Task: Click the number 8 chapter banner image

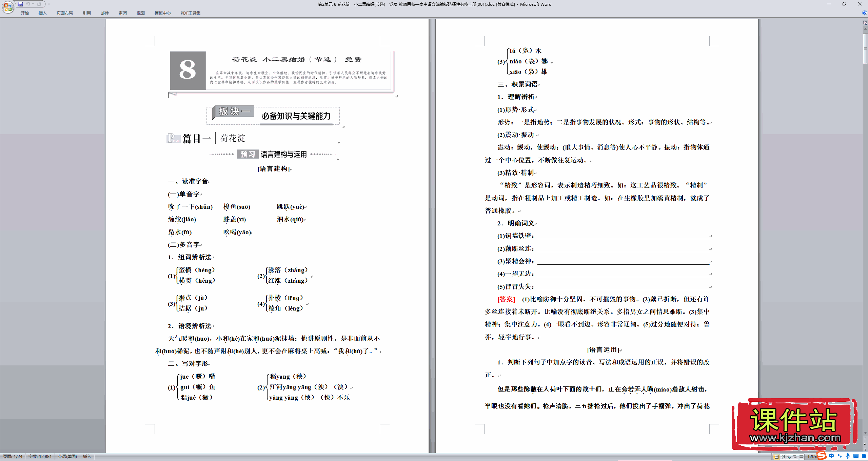Action: click(188, 70)
